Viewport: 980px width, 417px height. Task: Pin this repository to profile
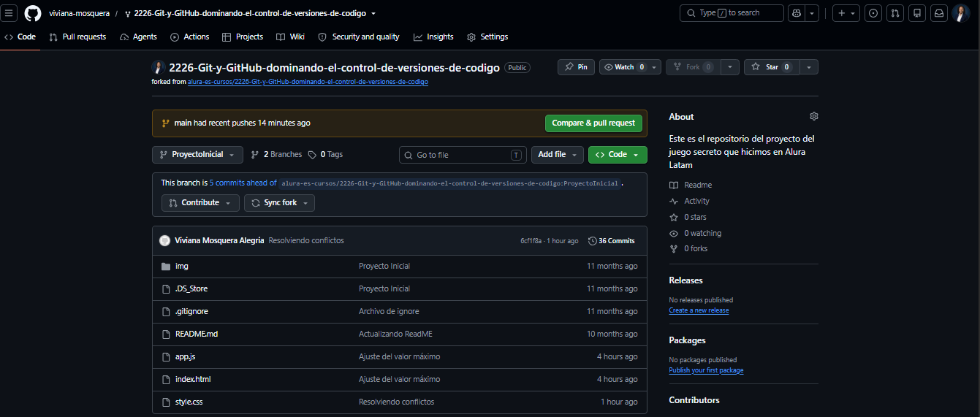576,67
